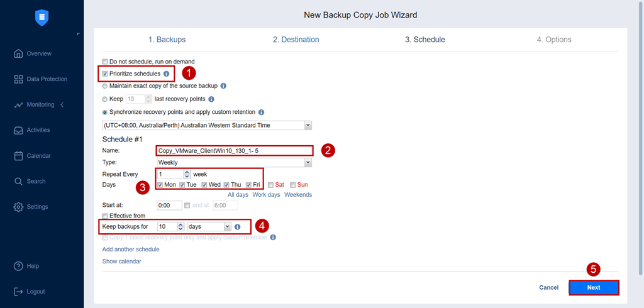Select Synchronize recovery points radio option
The width and height of the screenshot is (644, 308).
pyautogui.click(x=105, y=112)
